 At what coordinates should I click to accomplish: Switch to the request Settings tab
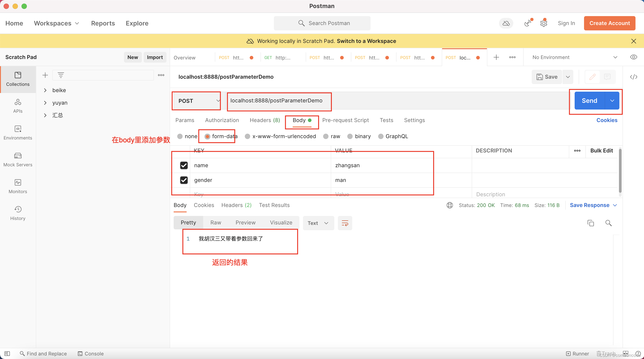click(414, 120)
